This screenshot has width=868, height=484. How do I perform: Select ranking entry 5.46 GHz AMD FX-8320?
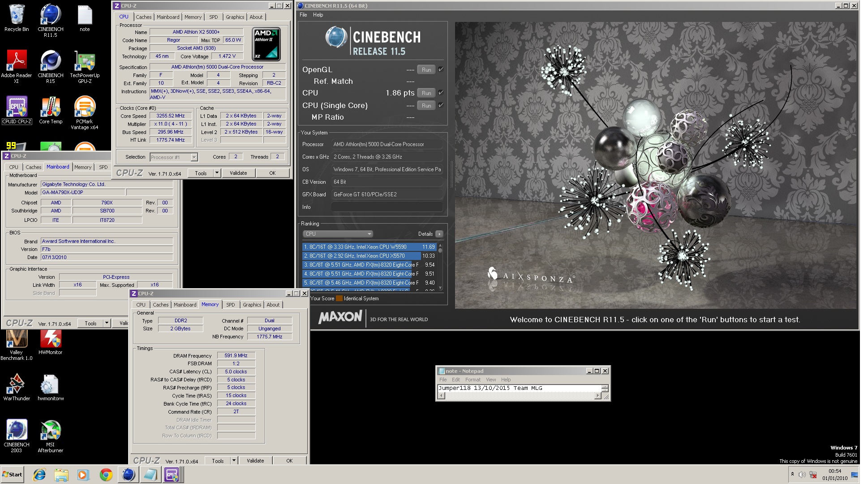[369, 283]
